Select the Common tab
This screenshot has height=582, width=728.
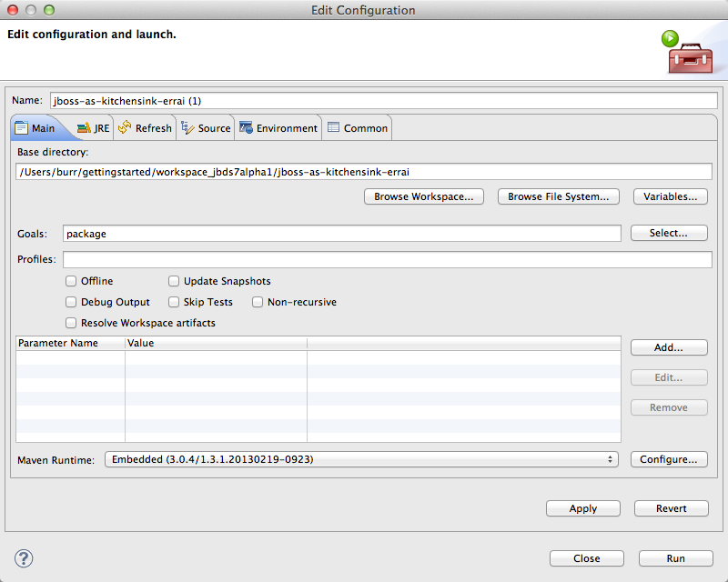pos(357,128)
